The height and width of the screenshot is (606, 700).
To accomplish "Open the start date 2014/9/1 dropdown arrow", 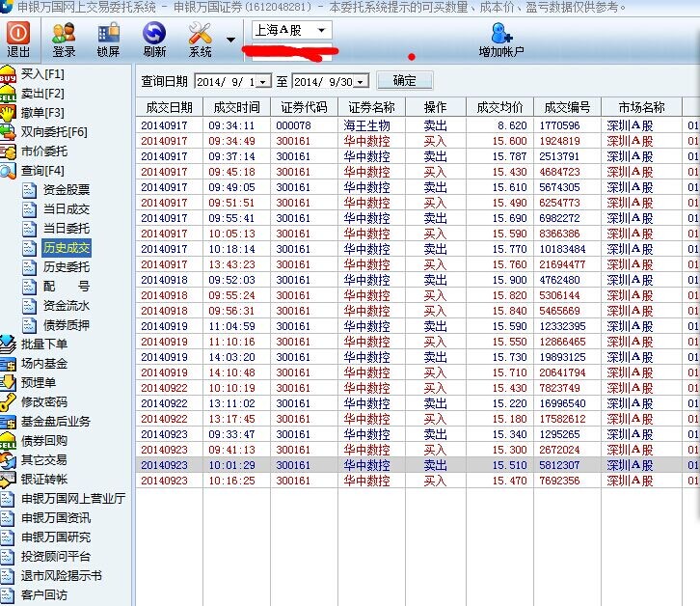I will [264, 82].
